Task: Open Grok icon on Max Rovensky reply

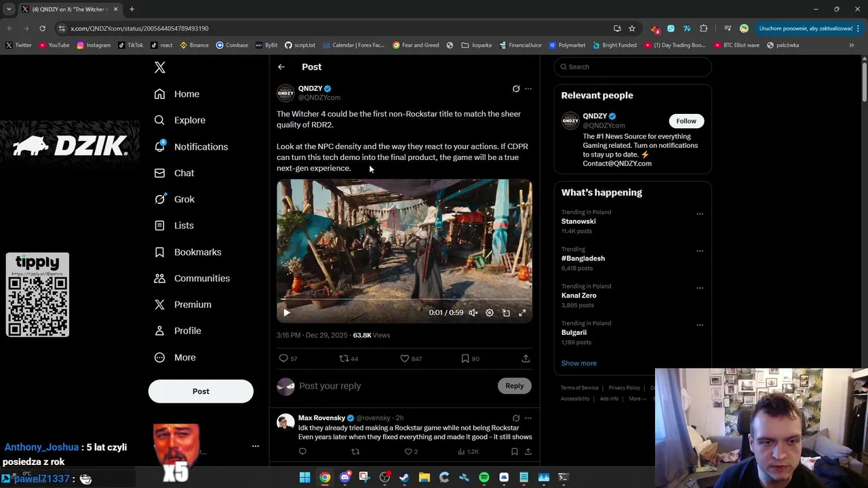Action: (x=516, y=418)
